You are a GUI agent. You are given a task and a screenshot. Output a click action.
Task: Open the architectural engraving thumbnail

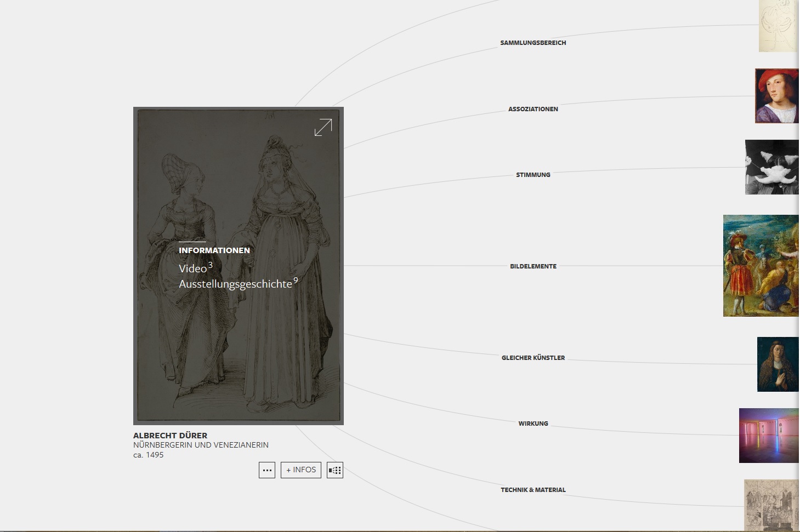771,505
